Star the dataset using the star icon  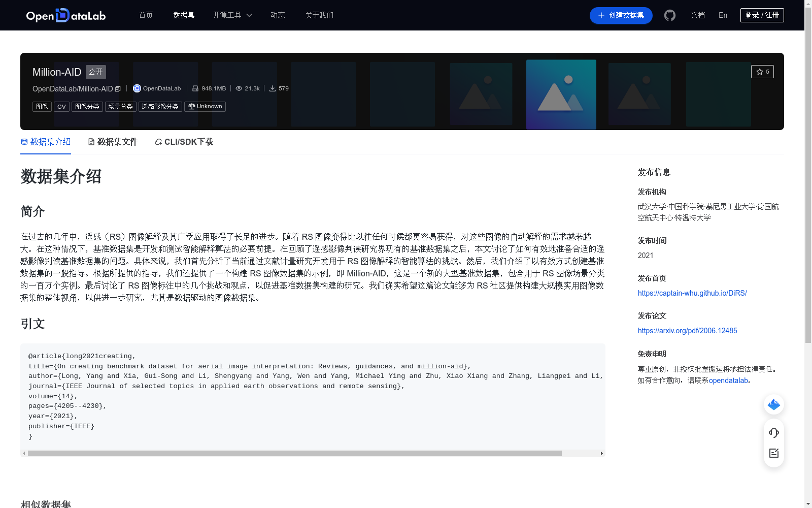click(x=760, y=72)
